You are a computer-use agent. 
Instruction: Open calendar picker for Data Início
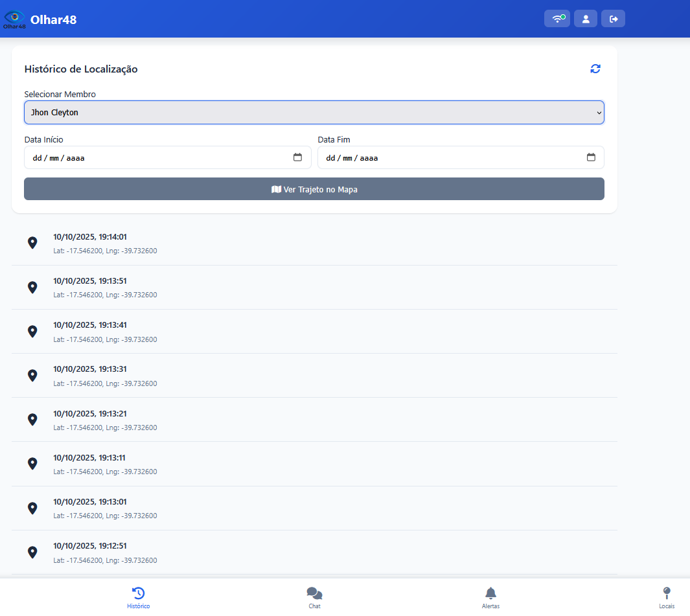[x=297, y=157]
